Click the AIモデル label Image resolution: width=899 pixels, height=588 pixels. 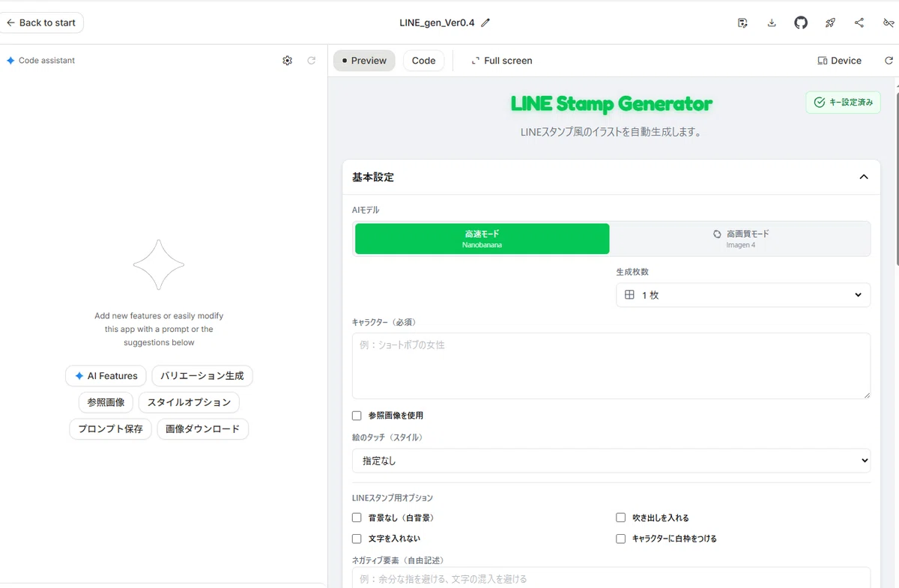pos(366,210)
